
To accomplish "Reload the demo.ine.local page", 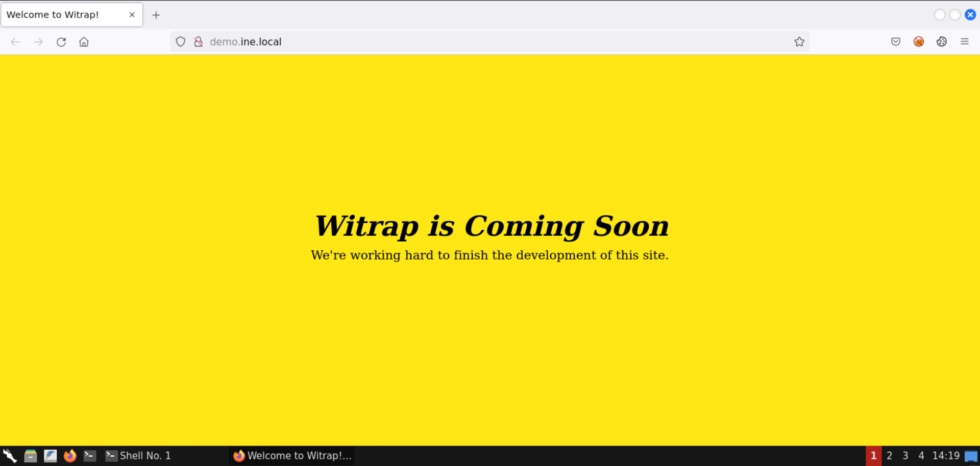I will click(61, 42).
